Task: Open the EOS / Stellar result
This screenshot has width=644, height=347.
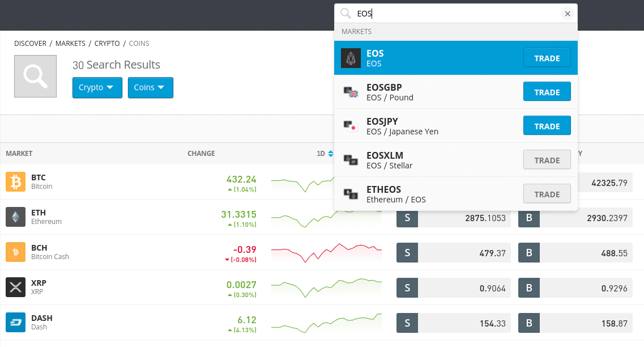Action: pos(456,160)
